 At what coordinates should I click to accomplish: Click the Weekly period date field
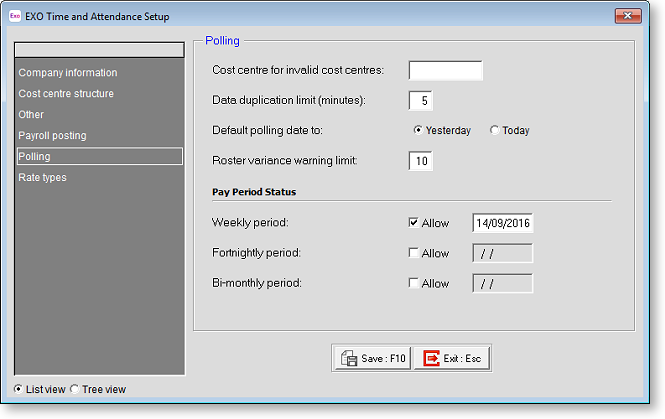(502, 223)
